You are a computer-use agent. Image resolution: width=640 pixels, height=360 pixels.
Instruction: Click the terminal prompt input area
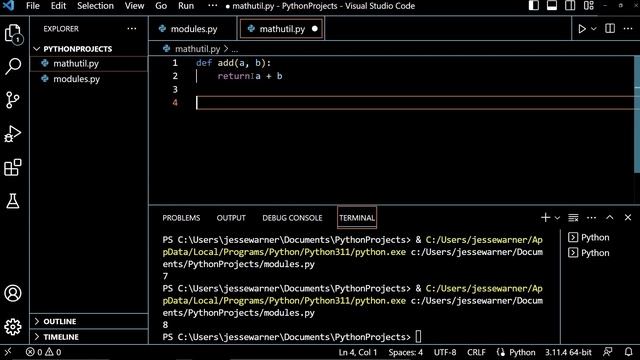[418, 337]
